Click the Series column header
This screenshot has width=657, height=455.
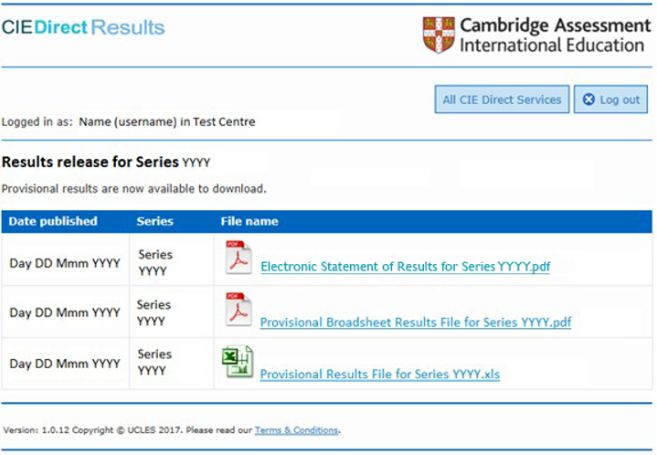154,221
